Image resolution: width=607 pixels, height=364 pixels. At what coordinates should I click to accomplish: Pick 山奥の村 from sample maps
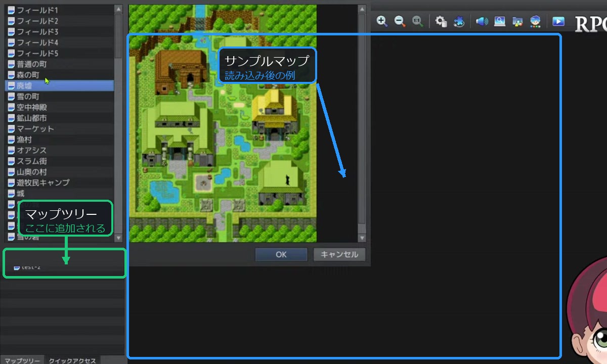(59, 172)
